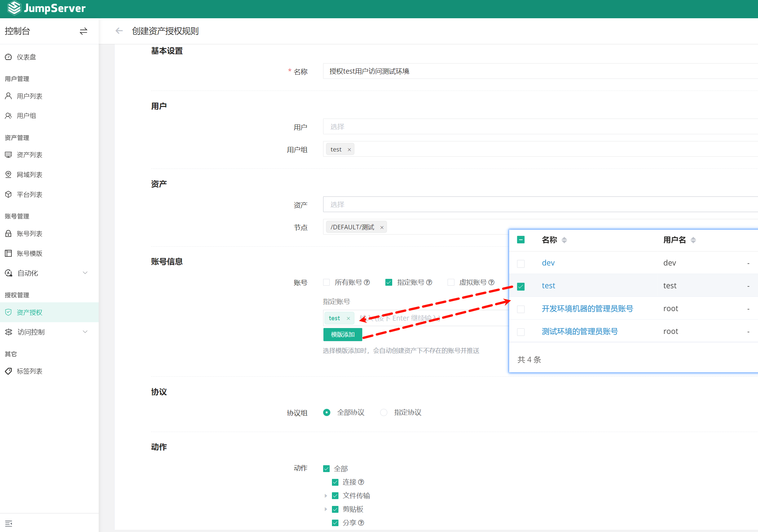The height and width of the screenshot is (532, 758).
Task: Click help icon next to 虚拟账号
Action: click(491, 282)
